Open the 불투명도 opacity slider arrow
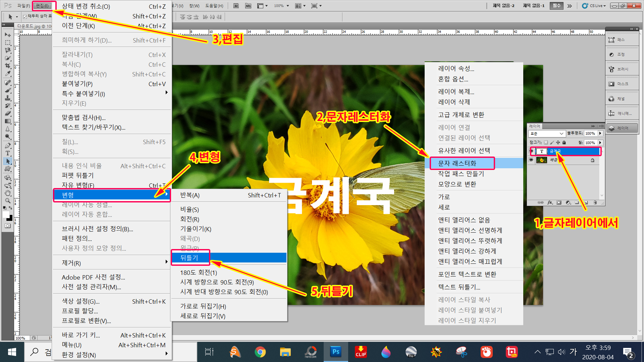The height and width of the screenshot is (362, 644). pyautogui.click(x=600, y=133)
